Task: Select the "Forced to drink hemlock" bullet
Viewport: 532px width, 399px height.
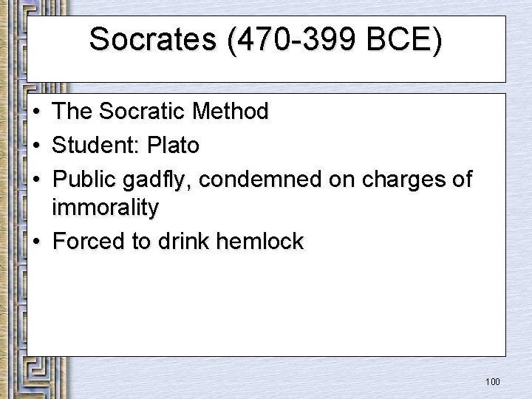Action: [178, 241]
